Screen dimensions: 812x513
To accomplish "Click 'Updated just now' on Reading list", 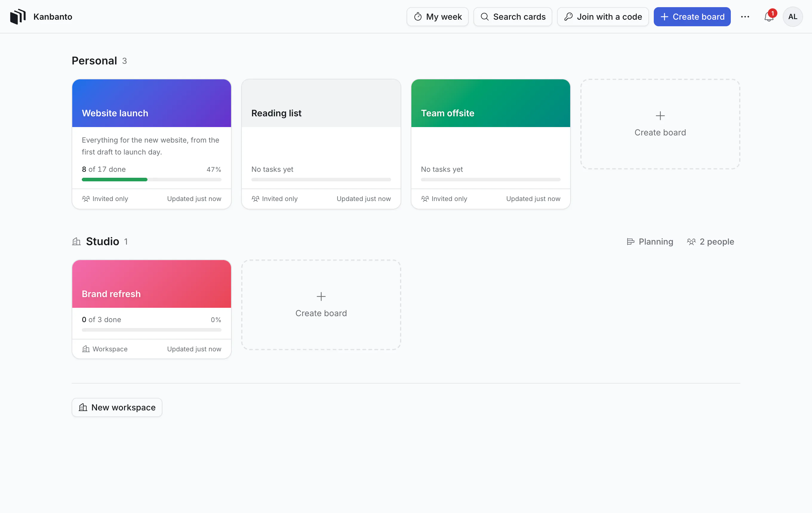I will coord(364,199).
